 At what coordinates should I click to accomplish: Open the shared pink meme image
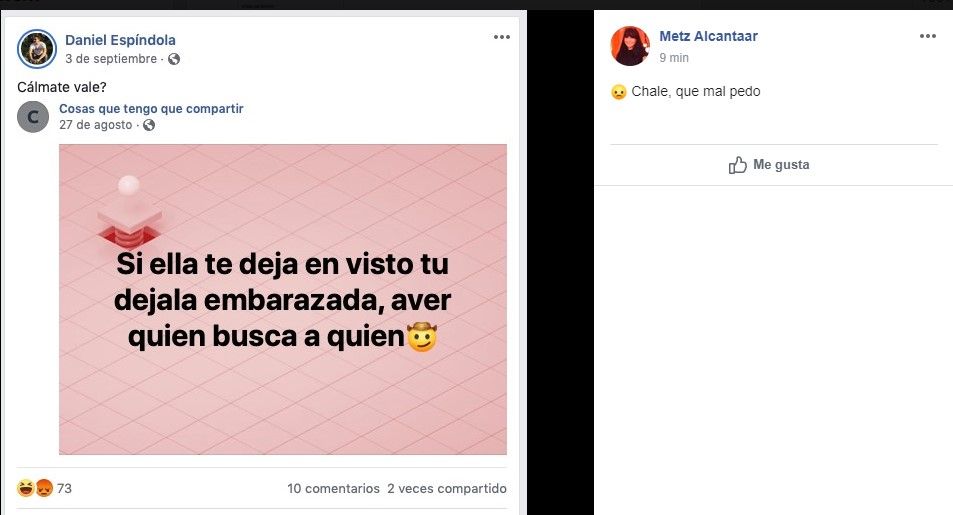coord(283,299)
